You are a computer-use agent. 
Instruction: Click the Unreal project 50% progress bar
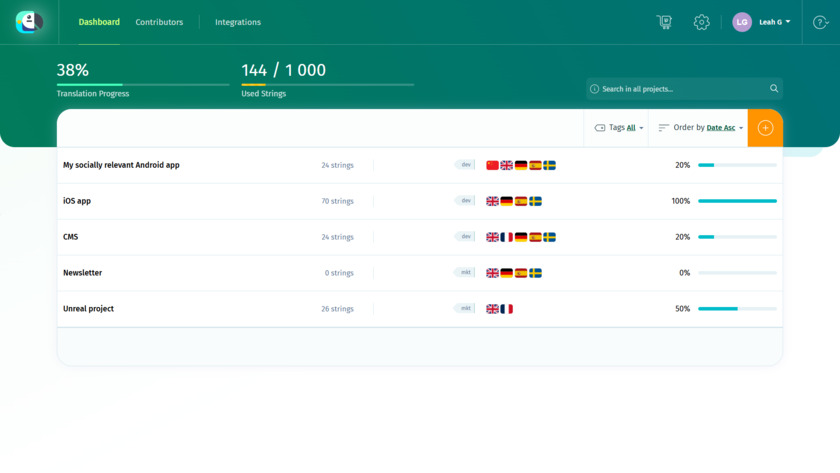coord(737,309)
